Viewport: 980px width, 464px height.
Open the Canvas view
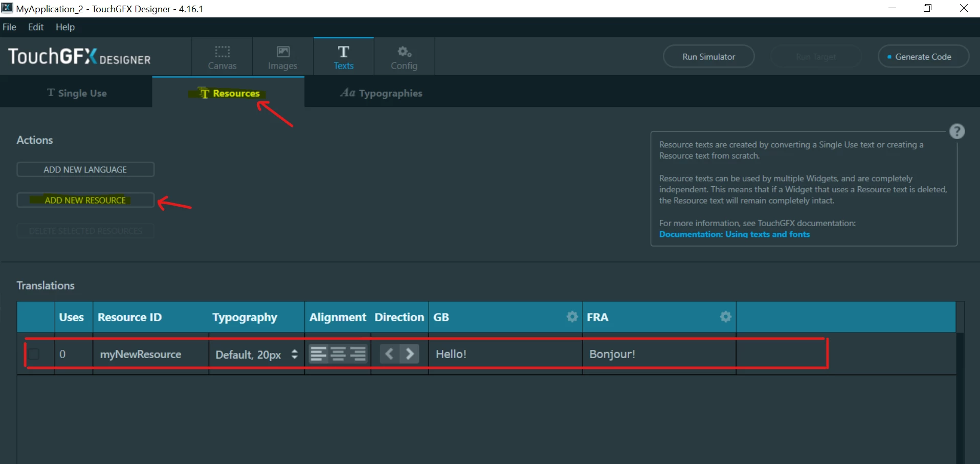tap(222, 57)
